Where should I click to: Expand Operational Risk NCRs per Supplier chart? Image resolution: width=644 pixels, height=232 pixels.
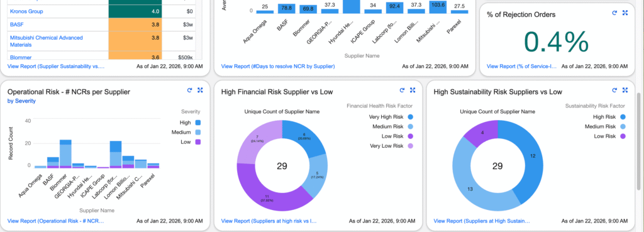(x=200, y=91)
